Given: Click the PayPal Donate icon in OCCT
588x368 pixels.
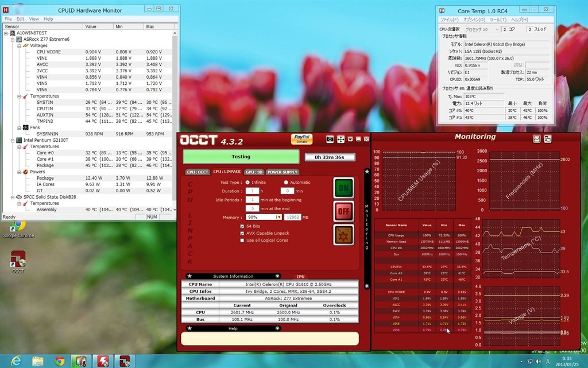Looking at the screenshot, I should coord(301,139).
